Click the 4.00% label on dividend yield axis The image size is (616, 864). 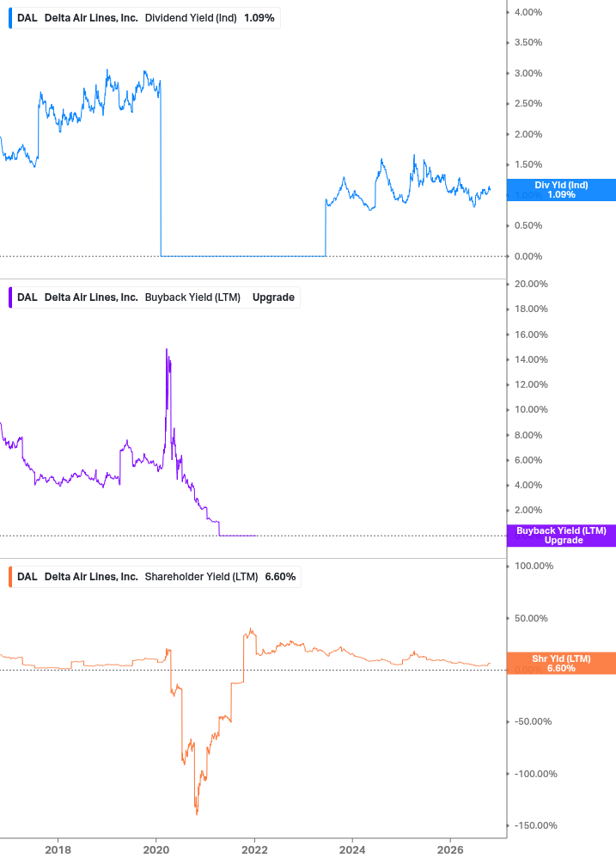coord(528,12)
